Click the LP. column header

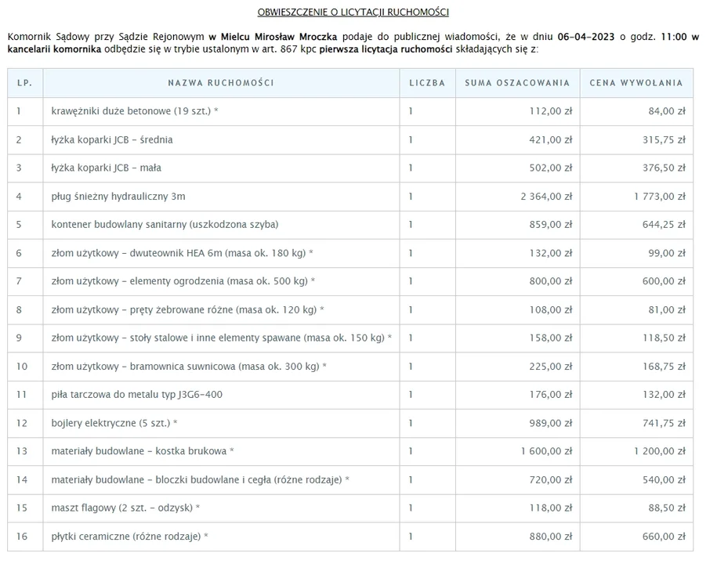(24, 83)
